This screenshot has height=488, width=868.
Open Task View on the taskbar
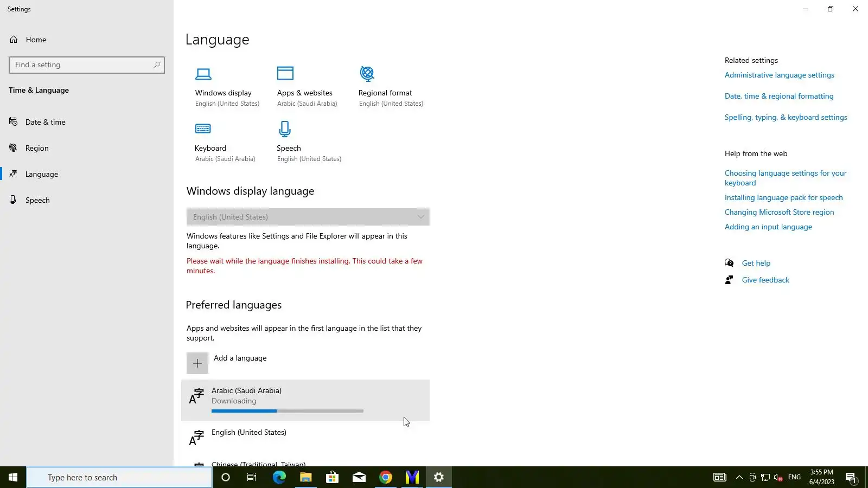(x=252, y=477)
